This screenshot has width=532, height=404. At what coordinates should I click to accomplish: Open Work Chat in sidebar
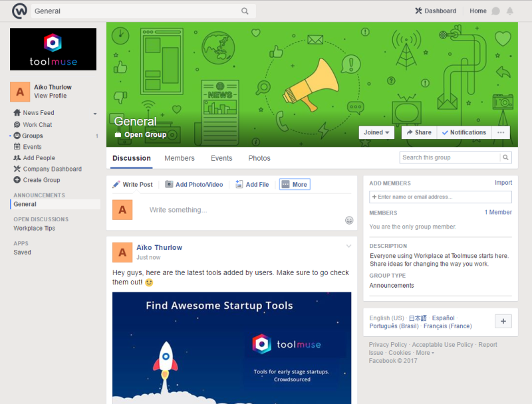point(33,125)
